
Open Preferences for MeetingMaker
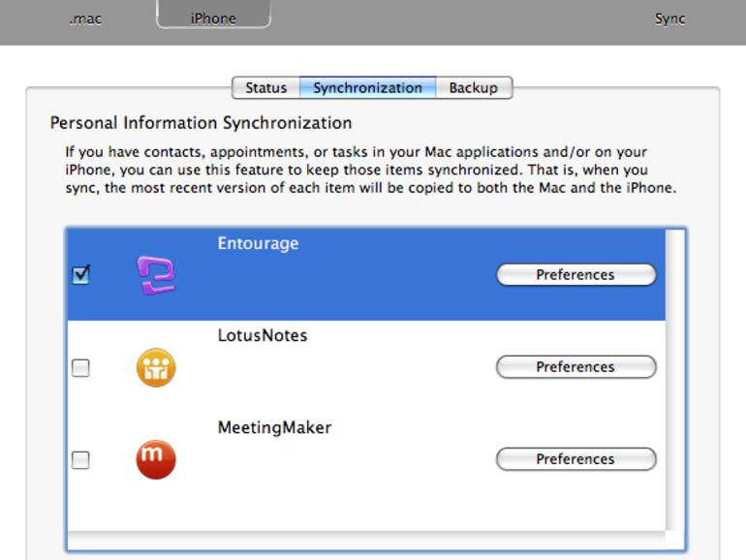point(576,459)
